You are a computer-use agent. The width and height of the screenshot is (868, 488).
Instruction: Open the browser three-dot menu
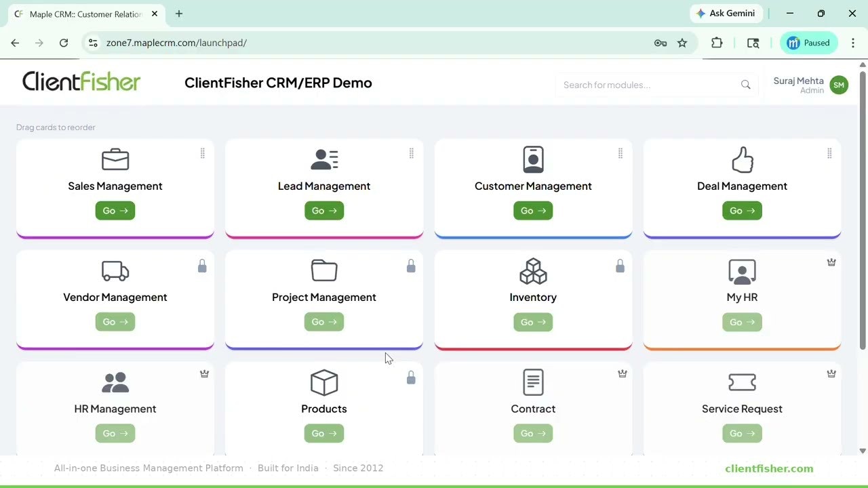[x=852, y=43]
